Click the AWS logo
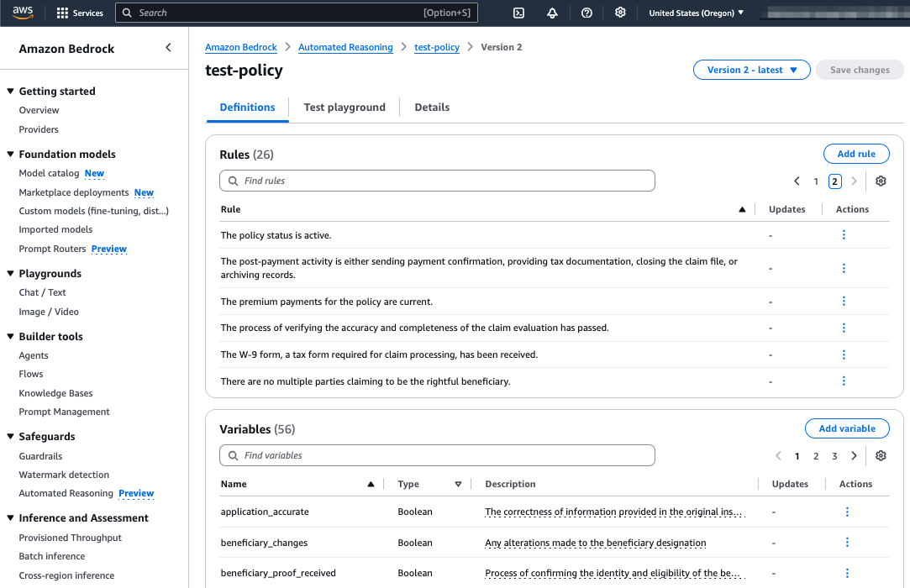 pyautogui.click(x=23, y=13)
